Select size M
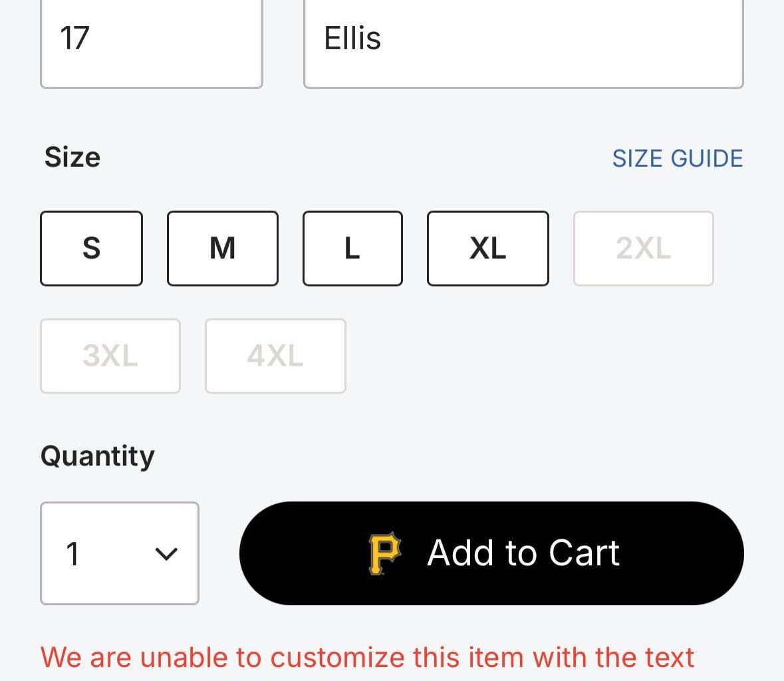The height and width of the screenshot is (681, 784). pos(222,248)
